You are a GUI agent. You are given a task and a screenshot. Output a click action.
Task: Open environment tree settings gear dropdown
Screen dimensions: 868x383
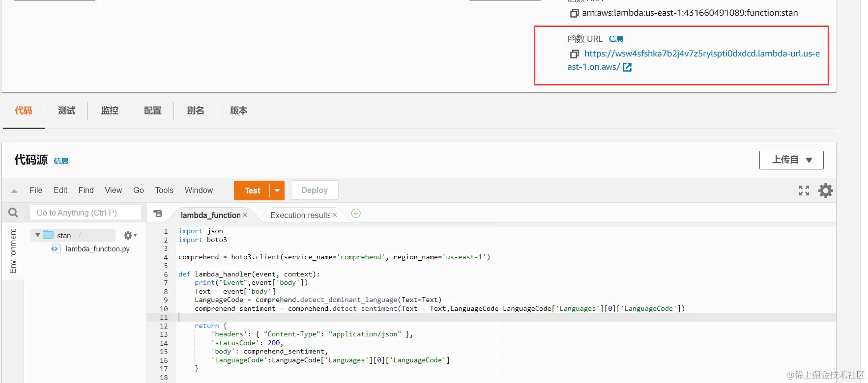(x=130, y=236)
